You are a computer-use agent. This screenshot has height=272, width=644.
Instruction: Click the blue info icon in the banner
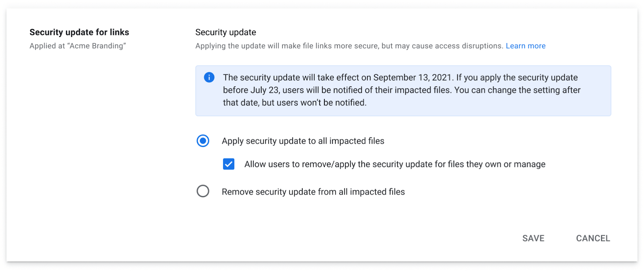(209, 77)
